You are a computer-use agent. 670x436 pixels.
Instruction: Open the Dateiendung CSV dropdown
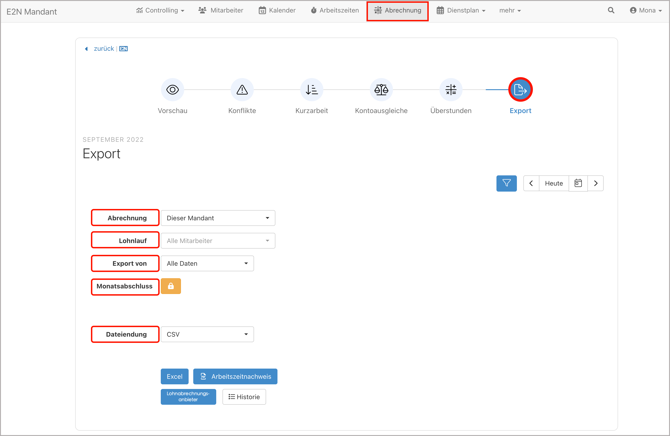coord(208,335)
